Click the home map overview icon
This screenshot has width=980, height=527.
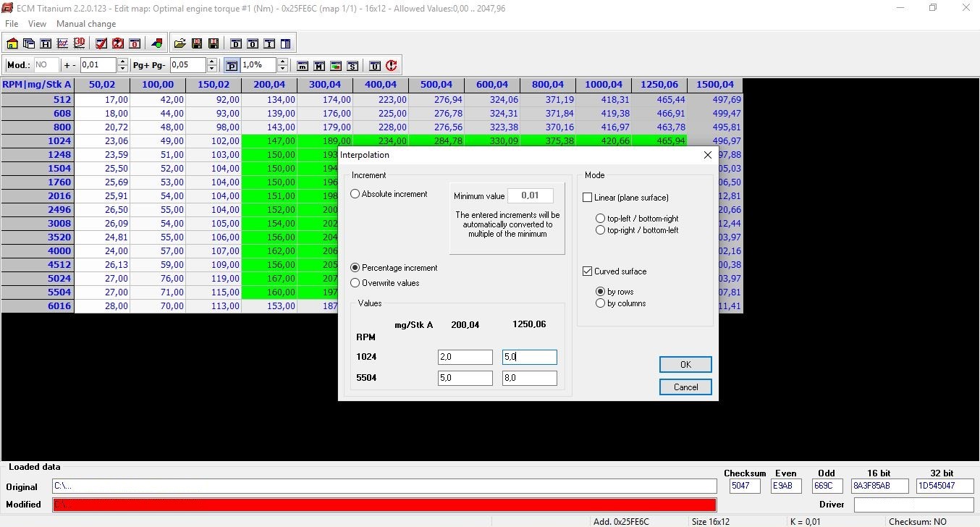coord(12,43)
